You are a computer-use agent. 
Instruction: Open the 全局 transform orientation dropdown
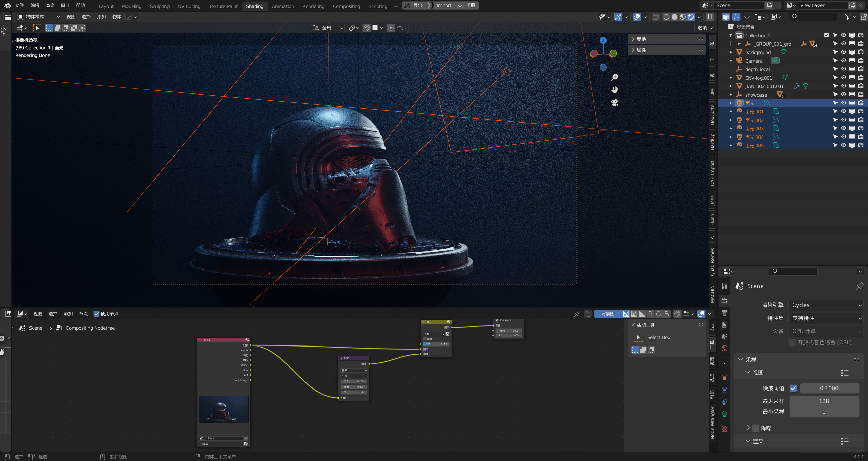click(328, 28)
